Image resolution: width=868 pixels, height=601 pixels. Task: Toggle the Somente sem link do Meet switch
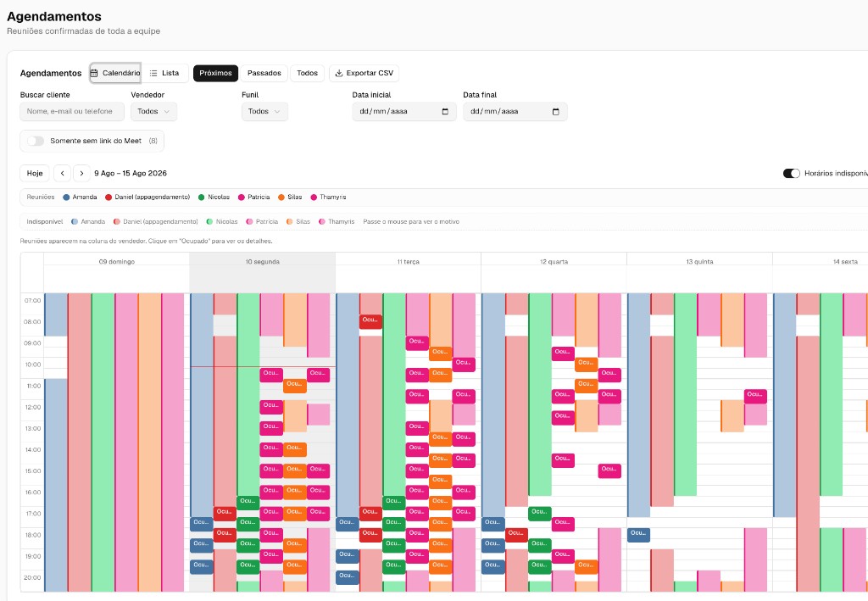pos(36,141)
